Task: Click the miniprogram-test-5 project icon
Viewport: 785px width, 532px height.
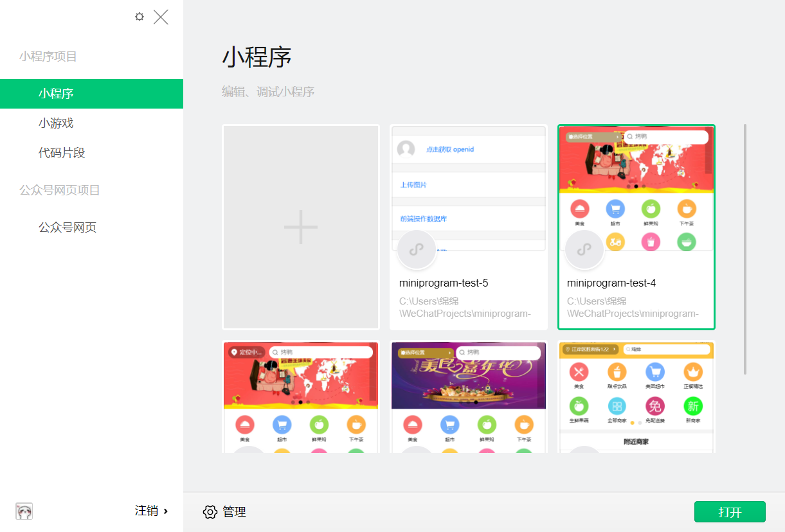Action: click(417, 250)
